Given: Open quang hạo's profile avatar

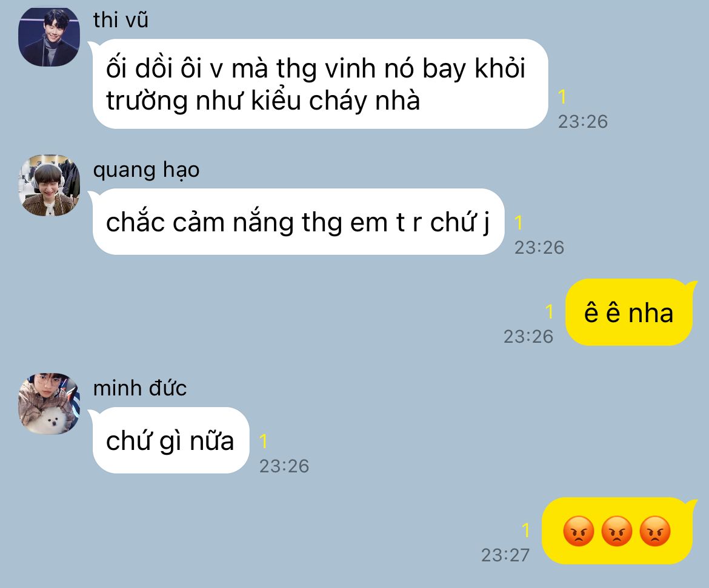Looking at the screenshot, I should [49, 185].
